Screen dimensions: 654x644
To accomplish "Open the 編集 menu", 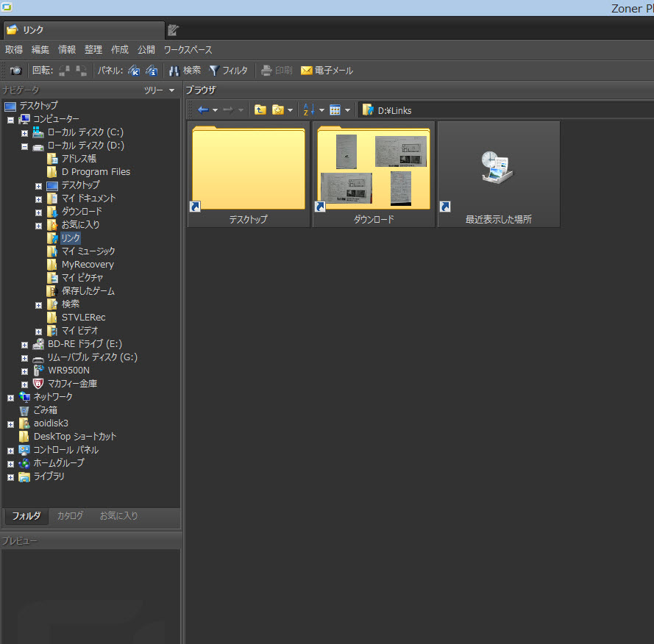I will click(40, 50).
